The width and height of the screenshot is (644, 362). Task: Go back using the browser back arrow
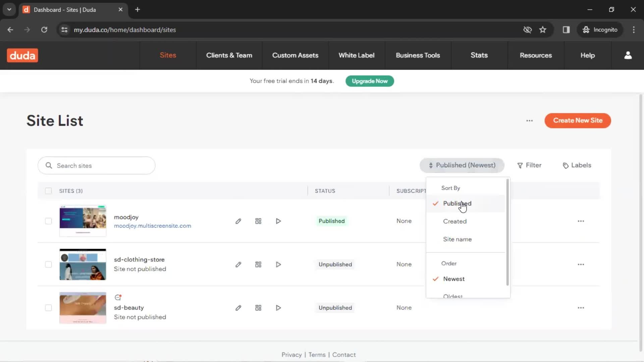click(x=10, y=30)
